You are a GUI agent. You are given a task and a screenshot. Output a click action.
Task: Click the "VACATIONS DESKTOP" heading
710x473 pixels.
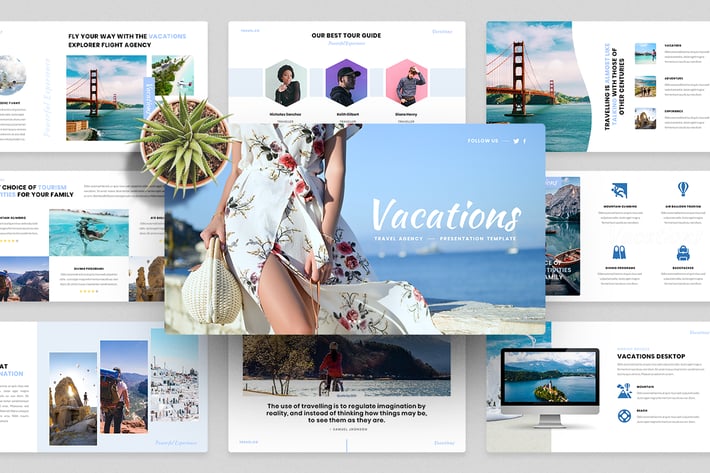click(651, 356)
